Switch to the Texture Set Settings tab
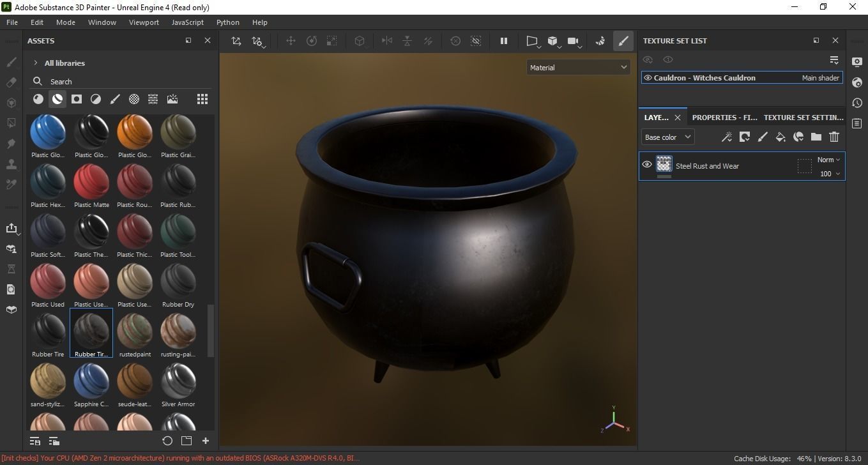Viewport: 868px width, 465px height. [803, 118]
